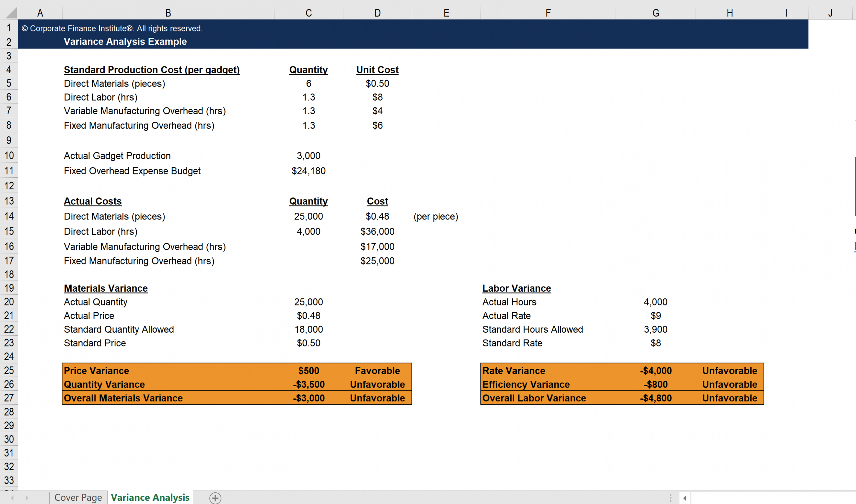Select column B header

click(168, 13)
